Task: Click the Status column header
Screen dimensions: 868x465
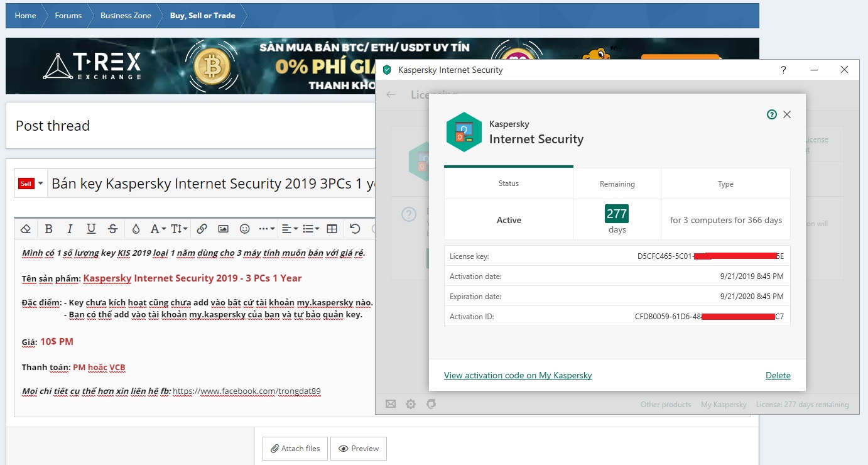Action: 509,183
